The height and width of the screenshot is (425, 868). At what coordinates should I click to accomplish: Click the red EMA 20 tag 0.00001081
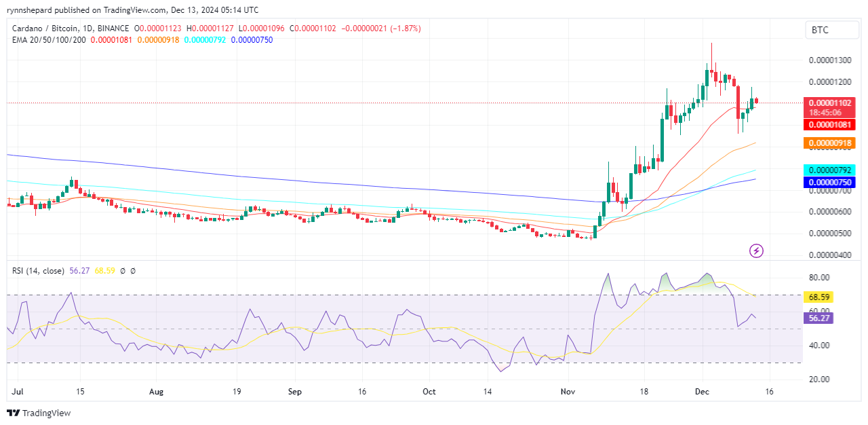click(x=827, y=125)
